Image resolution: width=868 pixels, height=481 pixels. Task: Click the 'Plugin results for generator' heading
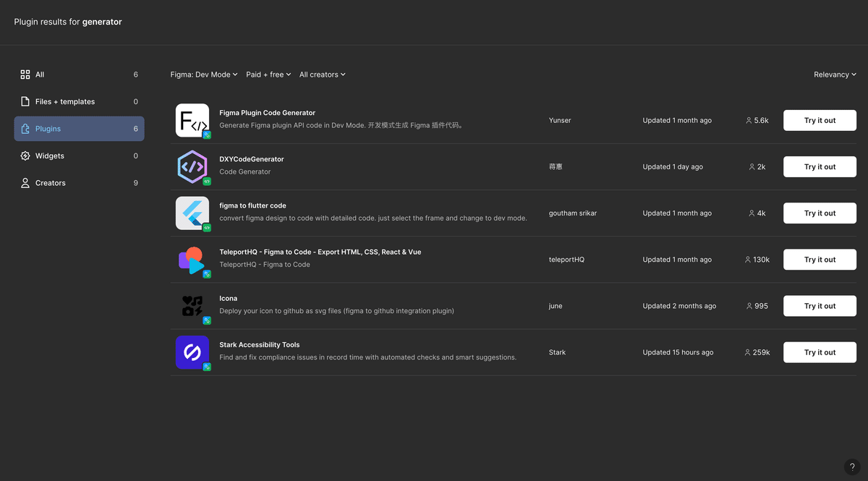point(68,22)
